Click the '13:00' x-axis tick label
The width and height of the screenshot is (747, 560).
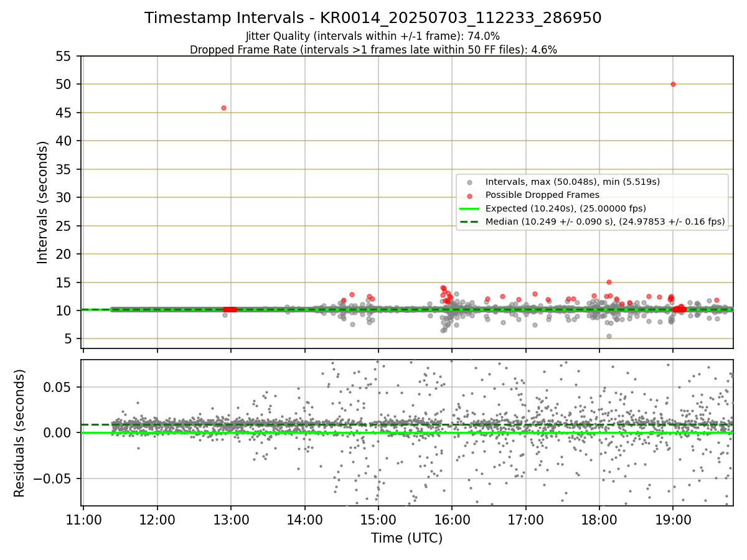click(231, 519)
